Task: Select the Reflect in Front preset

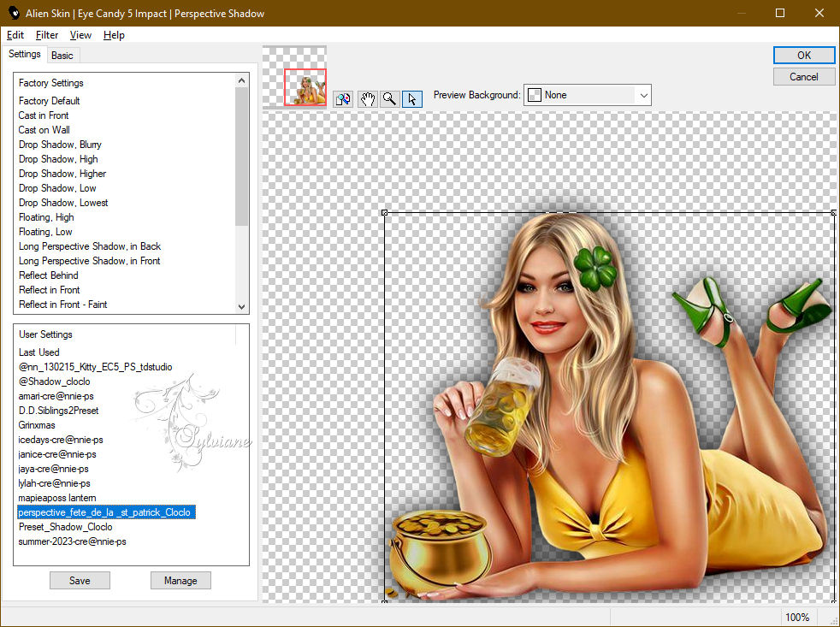Action: click(50, 289)
